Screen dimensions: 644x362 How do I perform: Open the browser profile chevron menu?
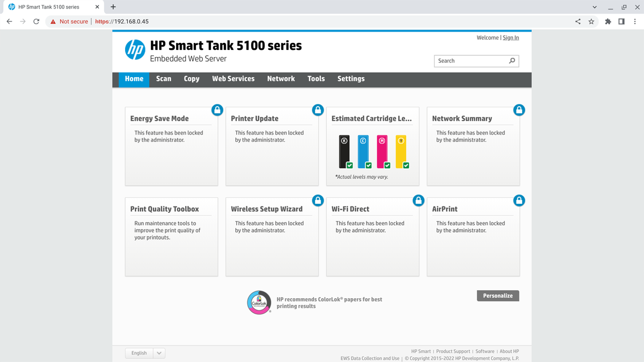pos(594,7)
